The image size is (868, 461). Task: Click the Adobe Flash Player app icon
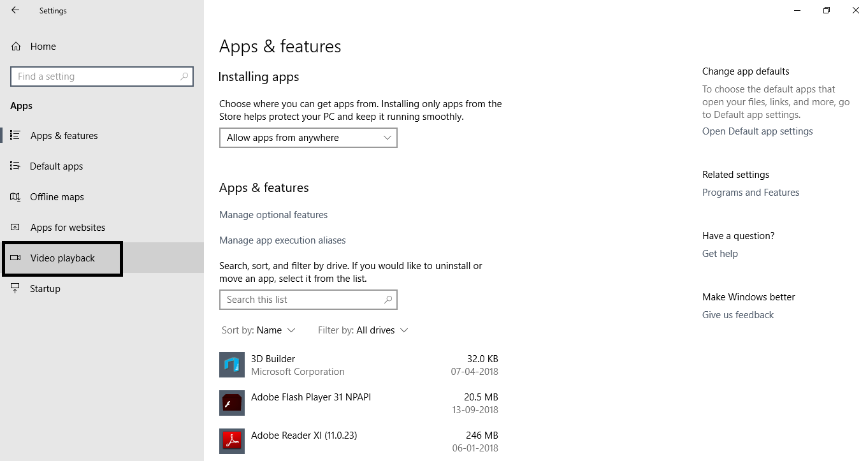click(232, 403)
